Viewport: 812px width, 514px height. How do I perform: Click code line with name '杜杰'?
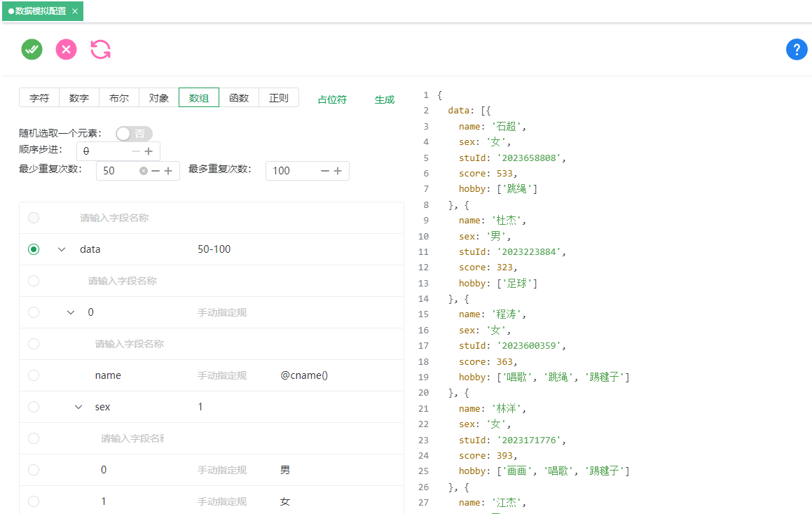coord(493,221)
